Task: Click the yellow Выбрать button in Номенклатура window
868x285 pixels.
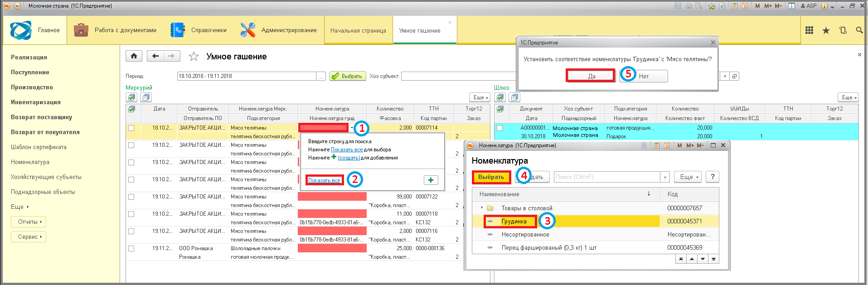Action: [491, 177]
